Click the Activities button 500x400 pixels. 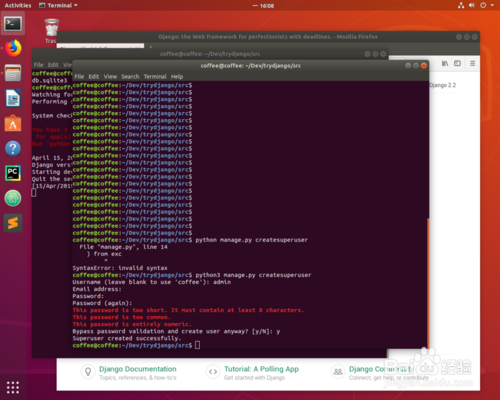coord(18,5)
